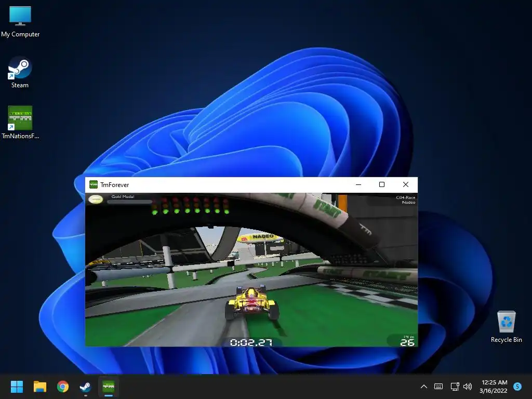Click the C04-Race track label
Image resolution: width=532 pixels, height=399 pixels.
click(405, 197)
